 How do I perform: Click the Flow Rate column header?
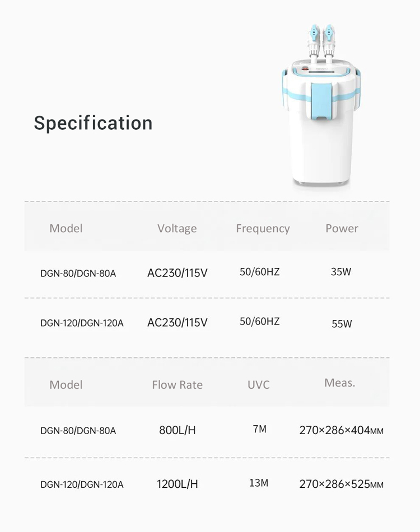click(177, 385)
